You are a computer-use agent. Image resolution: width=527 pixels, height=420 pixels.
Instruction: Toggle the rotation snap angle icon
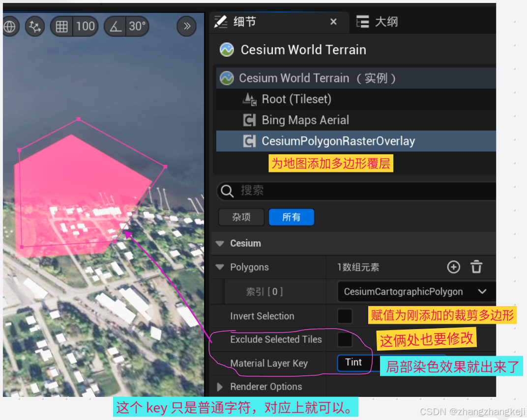(x=116, y=26)
